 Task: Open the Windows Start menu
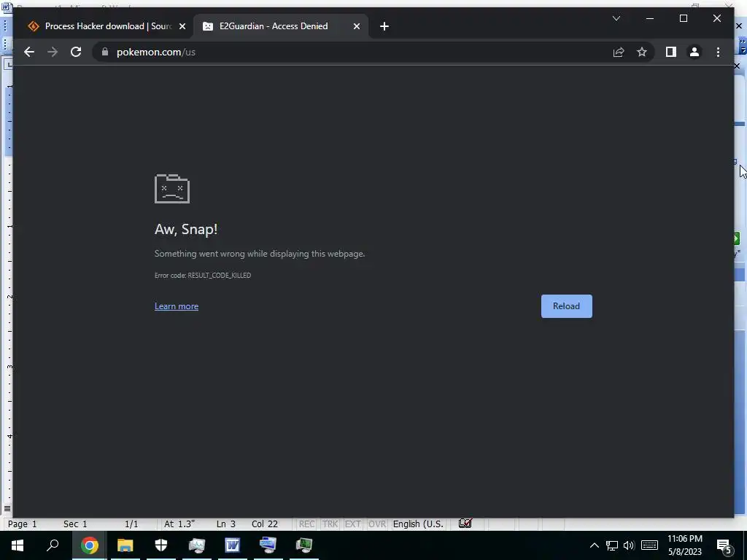[18, 545]
